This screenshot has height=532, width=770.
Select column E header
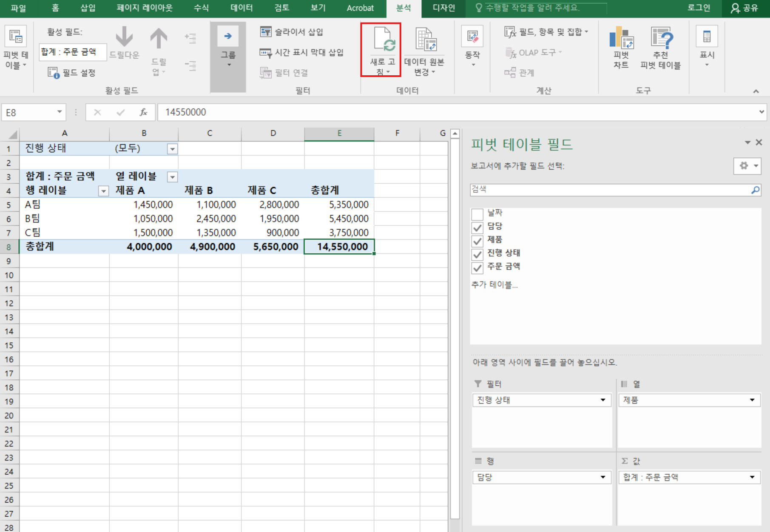pos(339,134)
